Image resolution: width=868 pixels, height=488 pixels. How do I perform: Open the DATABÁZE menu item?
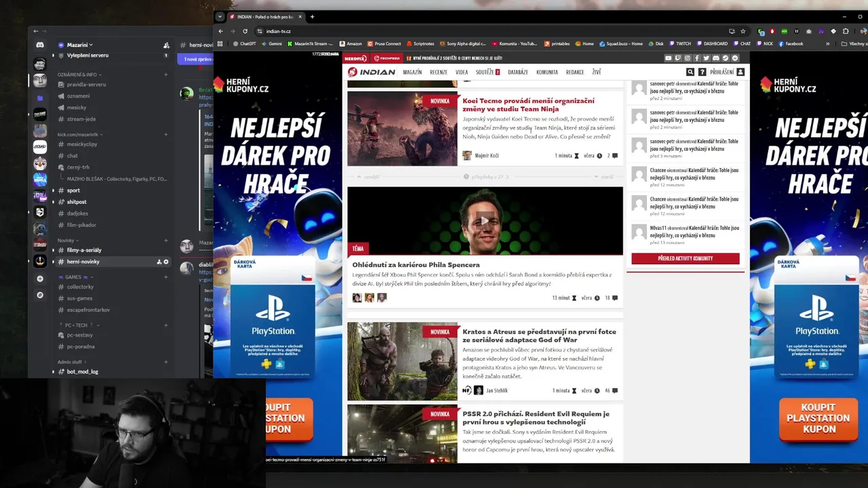coord(518,72)
